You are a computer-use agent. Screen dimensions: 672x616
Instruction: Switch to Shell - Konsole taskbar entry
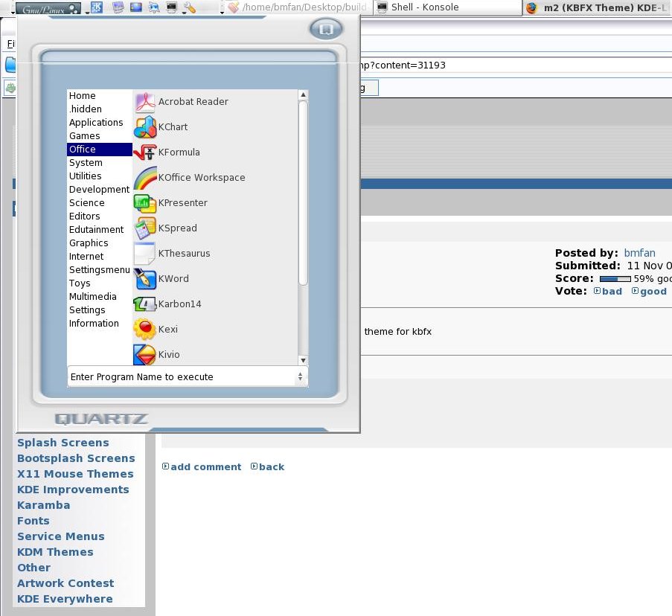(x=447, y=7)
